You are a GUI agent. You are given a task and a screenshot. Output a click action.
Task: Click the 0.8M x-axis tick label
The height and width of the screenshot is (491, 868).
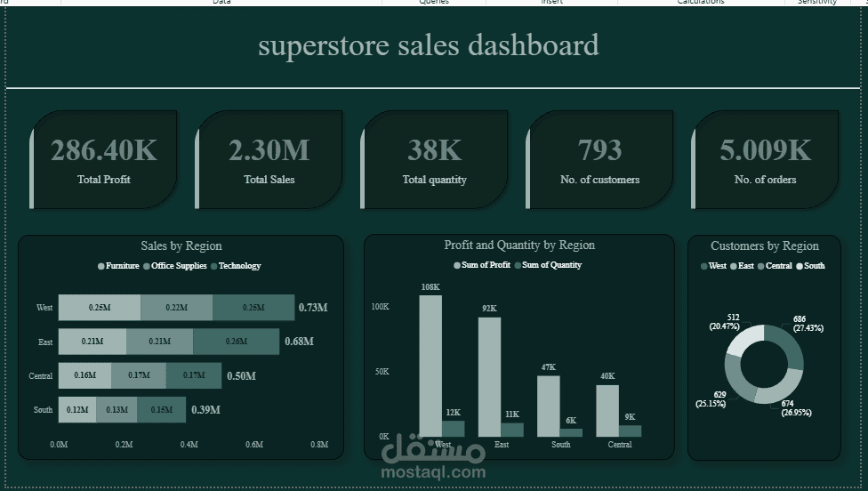pos(319,445)
